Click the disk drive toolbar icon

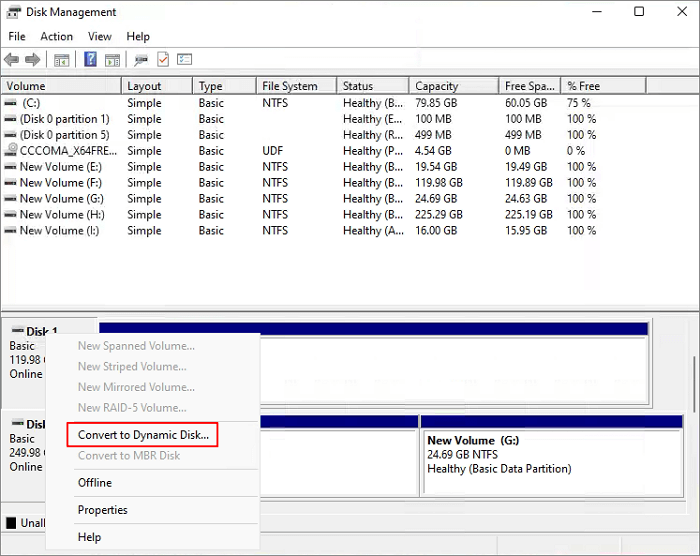click(141, 60)
